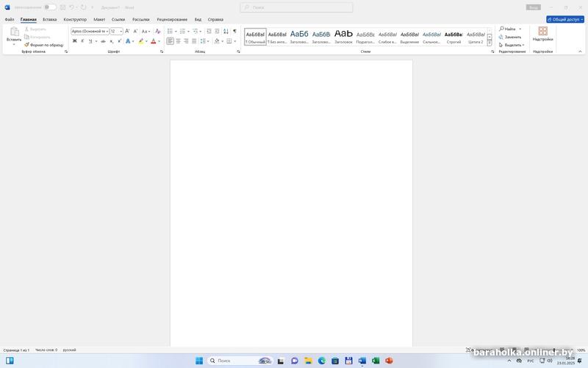Toggle strikethrough formatting
Viewport: 588px width, 368px height.
(x=103, y=41)
